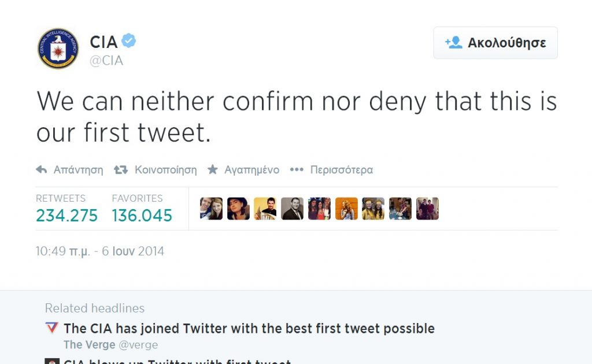Click the Απάντηση reply text
Image resolution: width=592 pixels, height=364 pixels.
point(78,170)
